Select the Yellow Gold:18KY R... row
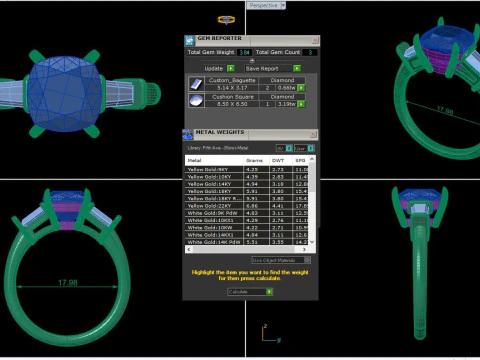 tap(247, 199)
